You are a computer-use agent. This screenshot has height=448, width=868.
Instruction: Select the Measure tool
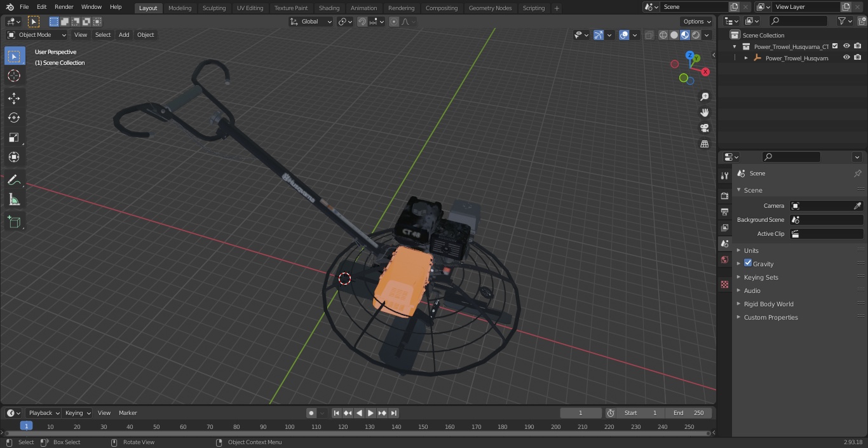[14, 200]
